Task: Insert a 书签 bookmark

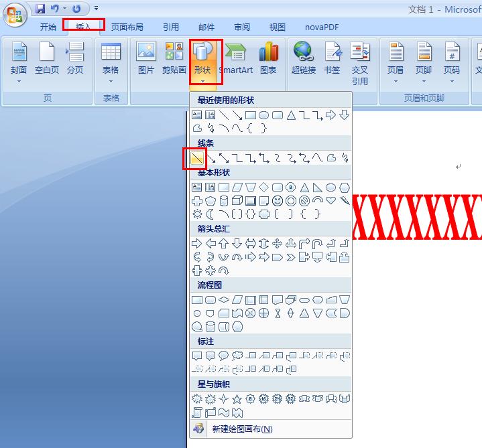Action: click(x=332, y=58)
